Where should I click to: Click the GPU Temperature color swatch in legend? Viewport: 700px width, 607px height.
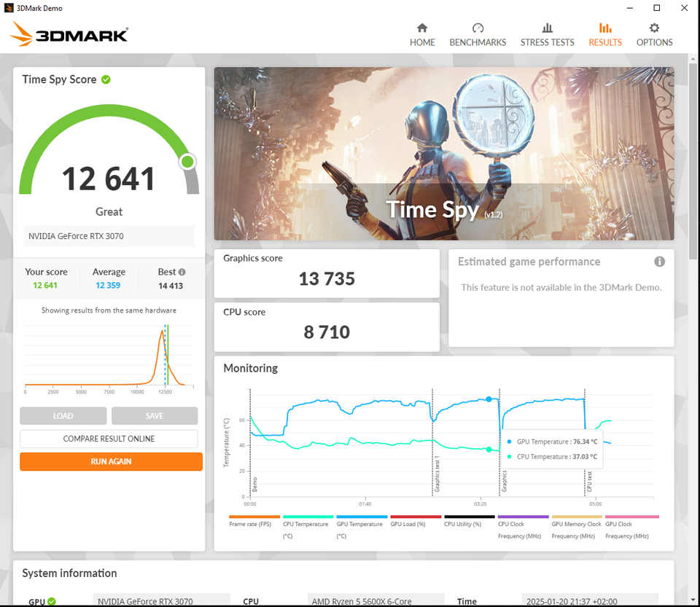tap(362, 517)
